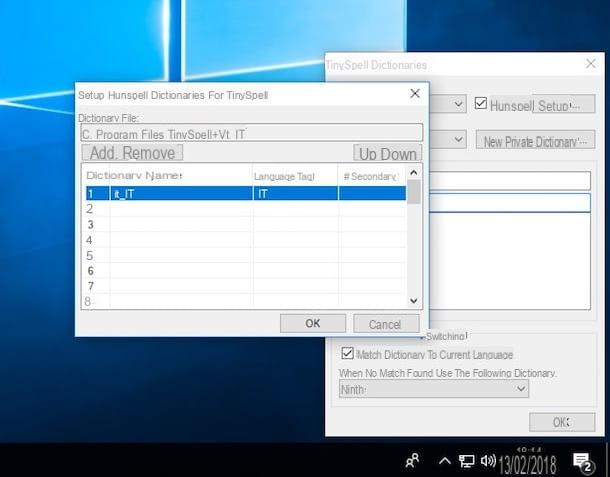Click the Add Remove button
The image size is (610, 477).
pyautogui.click(x=132, y=153)
